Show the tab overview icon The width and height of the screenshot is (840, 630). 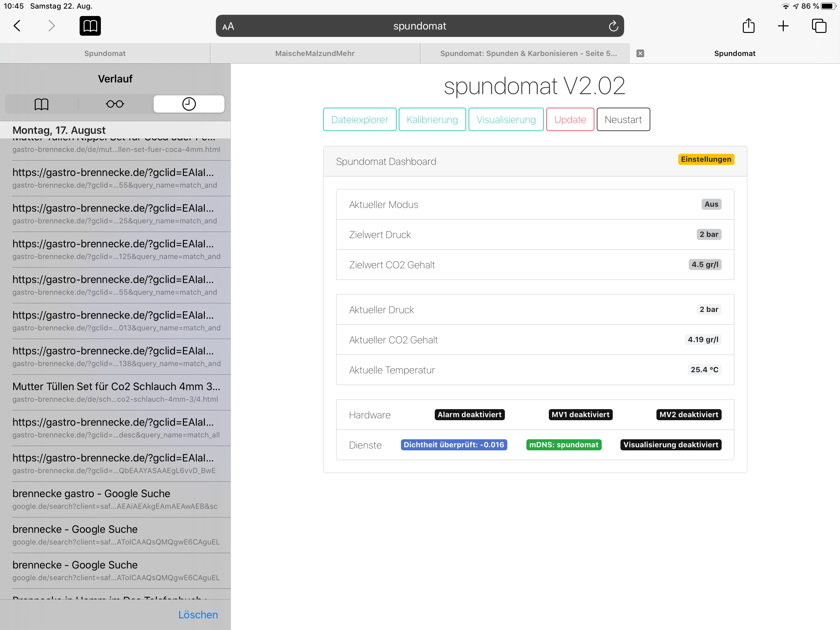pyautogui.click(x=819, y=26)
